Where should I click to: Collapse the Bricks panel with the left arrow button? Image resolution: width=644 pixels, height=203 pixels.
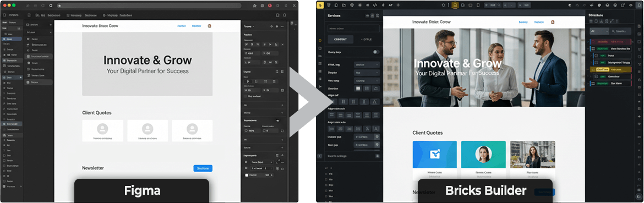click(x=320, y=156)
